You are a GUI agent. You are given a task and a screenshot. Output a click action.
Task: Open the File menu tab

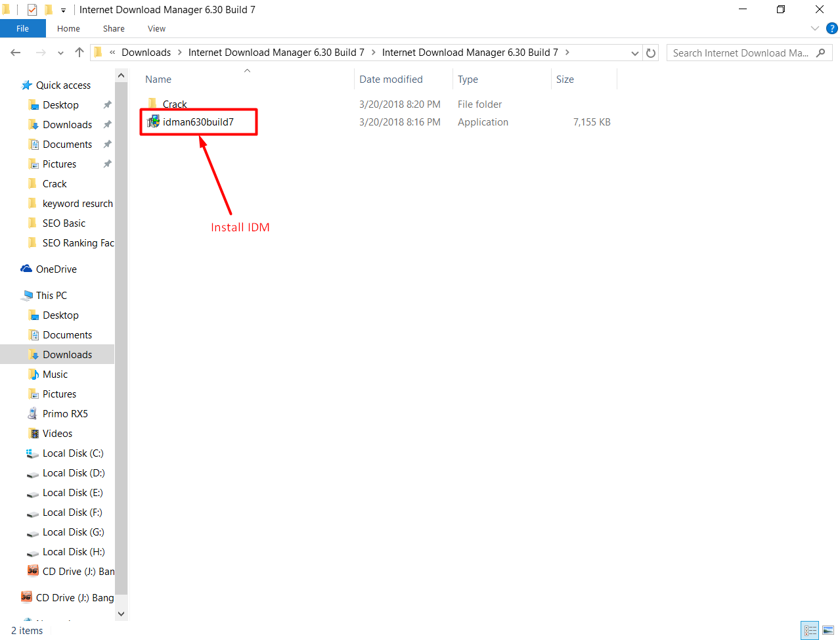point(23,28)
